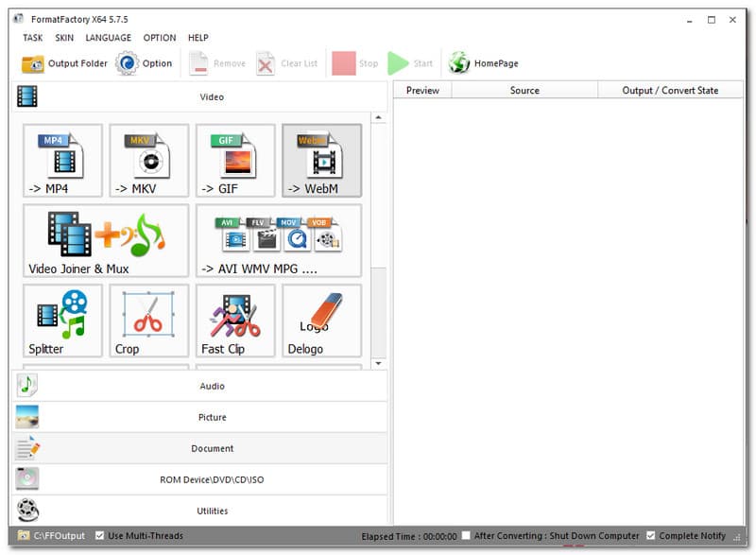
Task: Open Video Joiner & Mux tool
Action: tap(106, 240)
